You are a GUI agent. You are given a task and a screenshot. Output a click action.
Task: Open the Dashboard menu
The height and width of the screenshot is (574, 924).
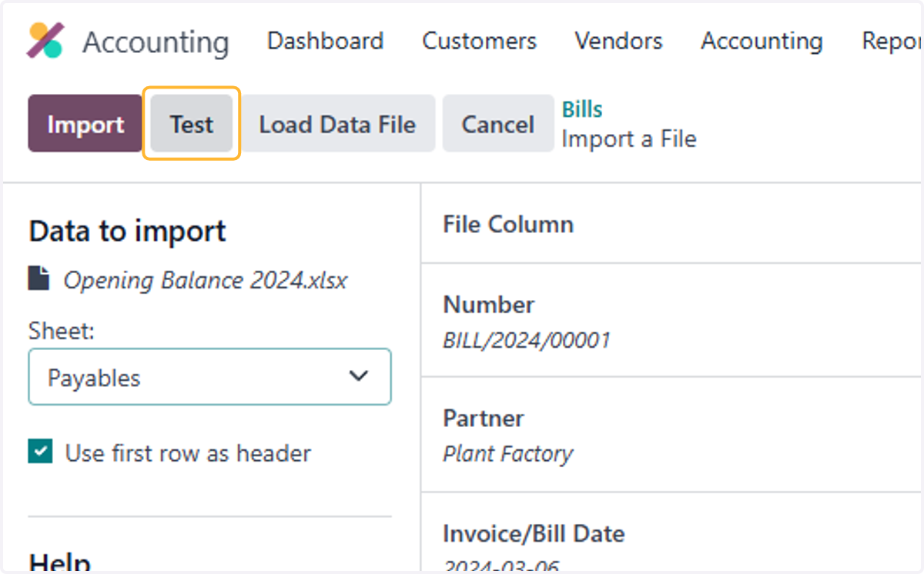[325, 41]
